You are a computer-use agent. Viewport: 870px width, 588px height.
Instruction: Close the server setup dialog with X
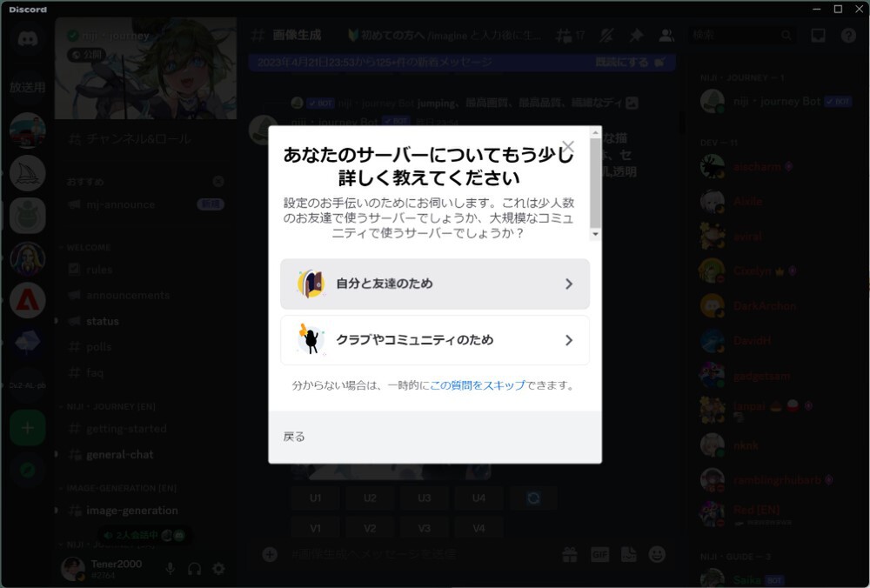coord(567,146)
